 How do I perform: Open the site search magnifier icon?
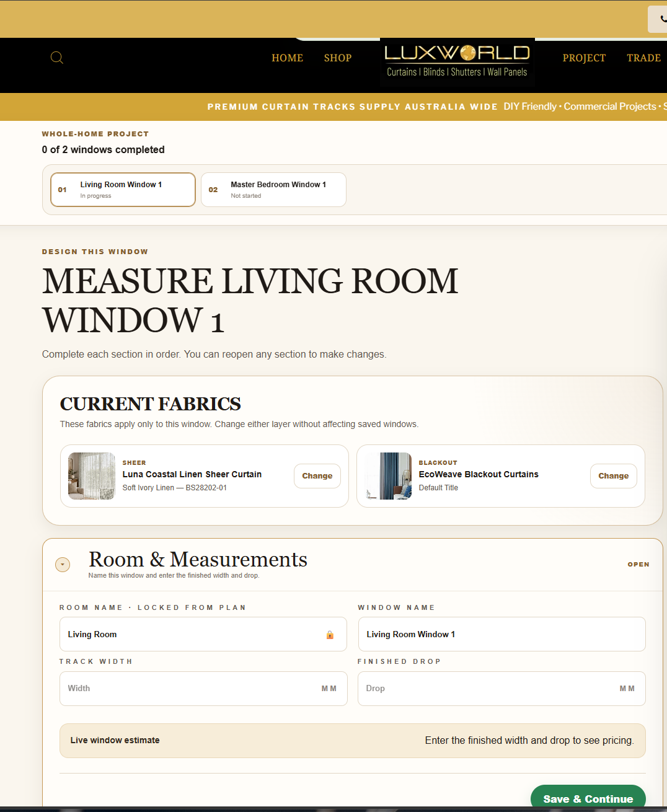click(57, 58)
